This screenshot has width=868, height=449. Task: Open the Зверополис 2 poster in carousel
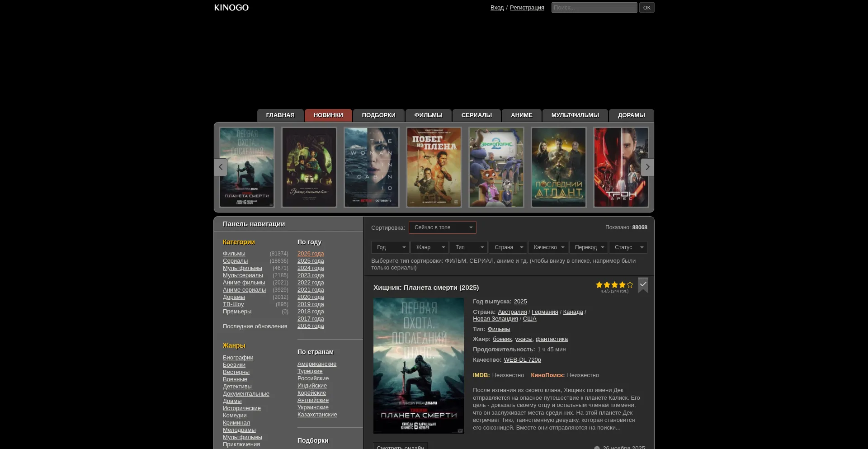click(496, 167)
